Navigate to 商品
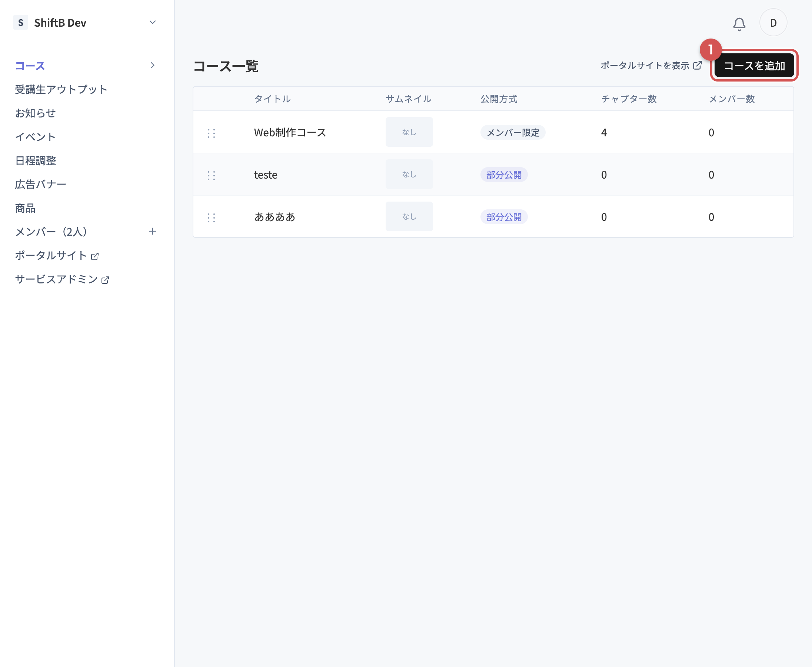812x667 pixels. (25, 208)
